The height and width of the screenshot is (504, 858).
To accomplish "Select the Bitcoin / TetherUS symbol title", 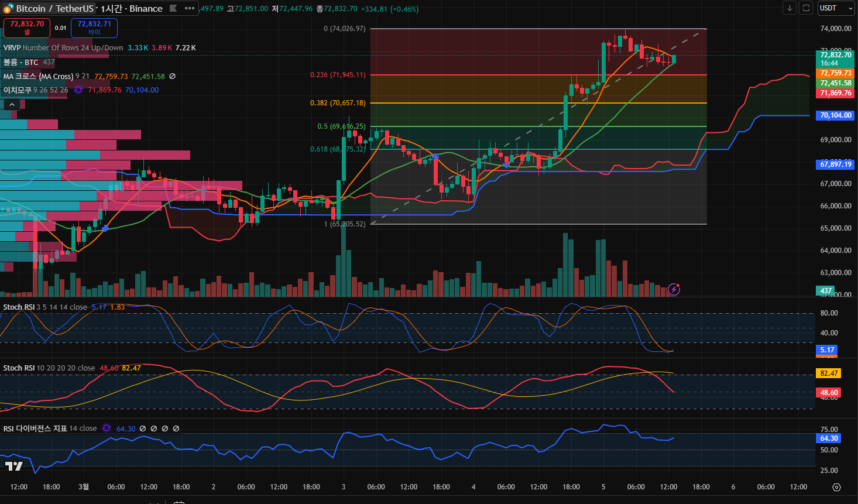I will pyautogui.click(x=54, y=8).
